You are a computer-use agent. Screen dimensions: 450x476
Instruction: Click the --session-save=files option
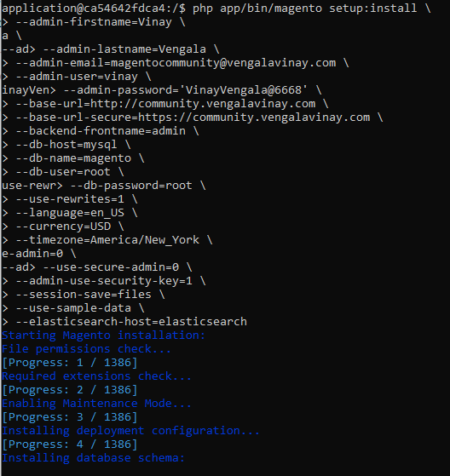pyautogui.click(x=84, y=295)
